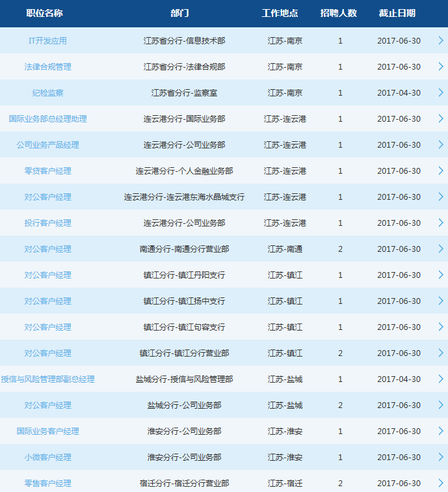Screen dimensions: 448x492
Task: Open the 零售客户经理 position link
Action: click(47, 483)
